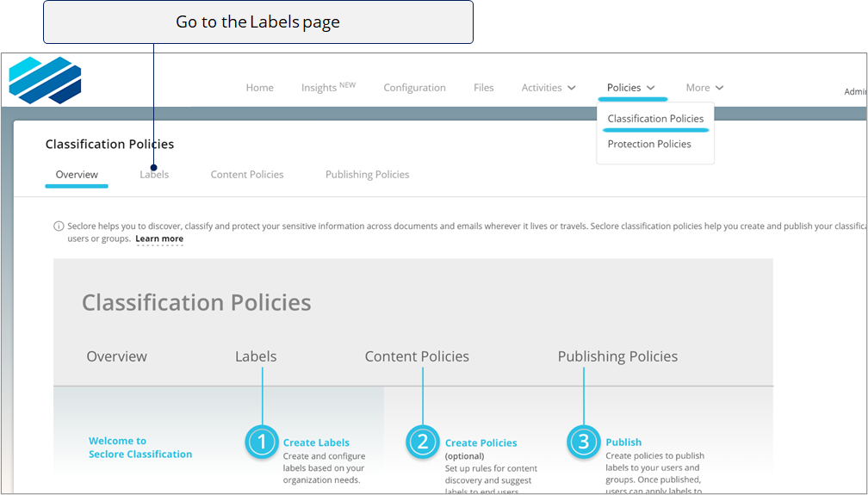The image size is (868, 495).
Task: Collapse the Policies dropdown menu
Action: [x=631, y=88]
